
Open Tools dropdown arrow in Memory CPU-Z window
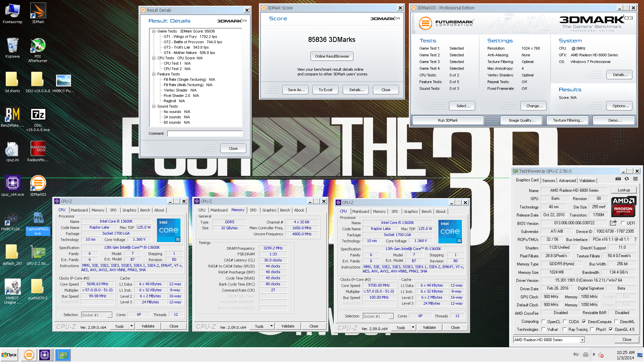[x=271, y=326]
